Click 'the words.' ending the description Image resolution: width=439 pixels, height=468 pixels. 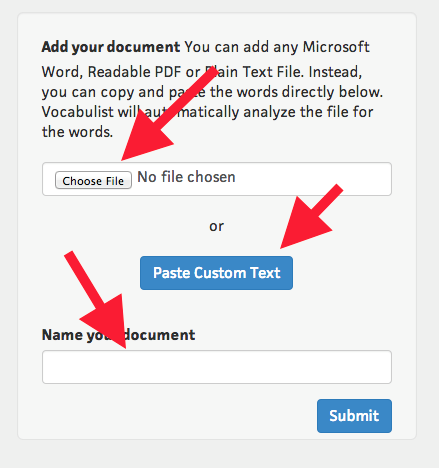coord(77,132)
